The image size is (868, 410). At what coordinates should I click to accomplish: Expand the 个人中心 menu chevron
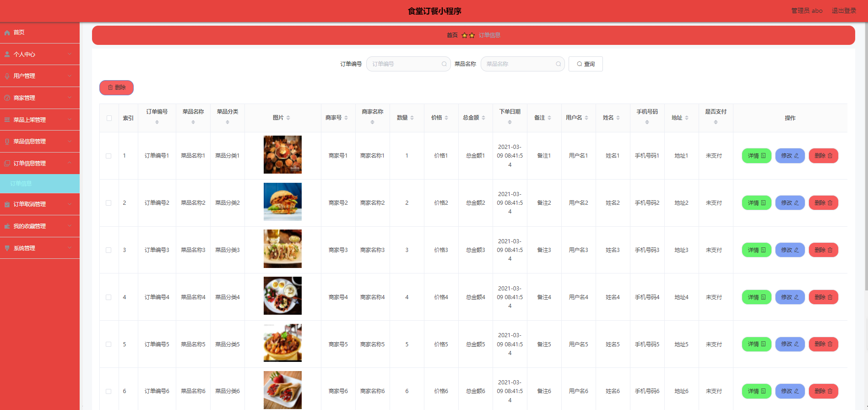pos(70,54)
